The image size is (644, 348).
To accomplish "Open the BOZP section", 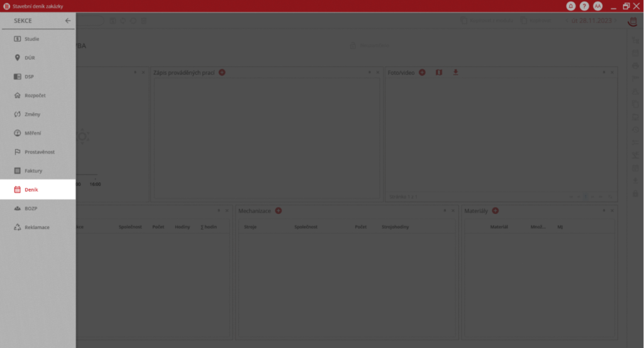I will (x=31, y=208).
